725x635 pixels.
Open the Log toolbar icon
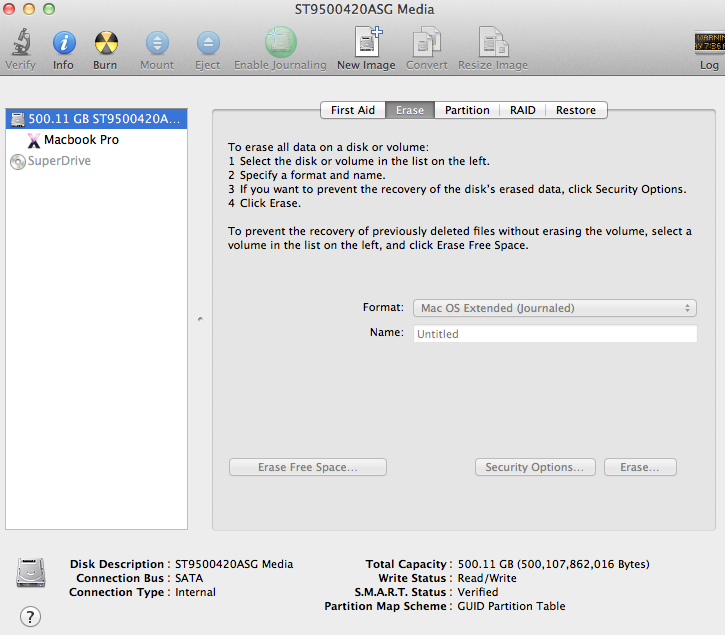(709, 42)
